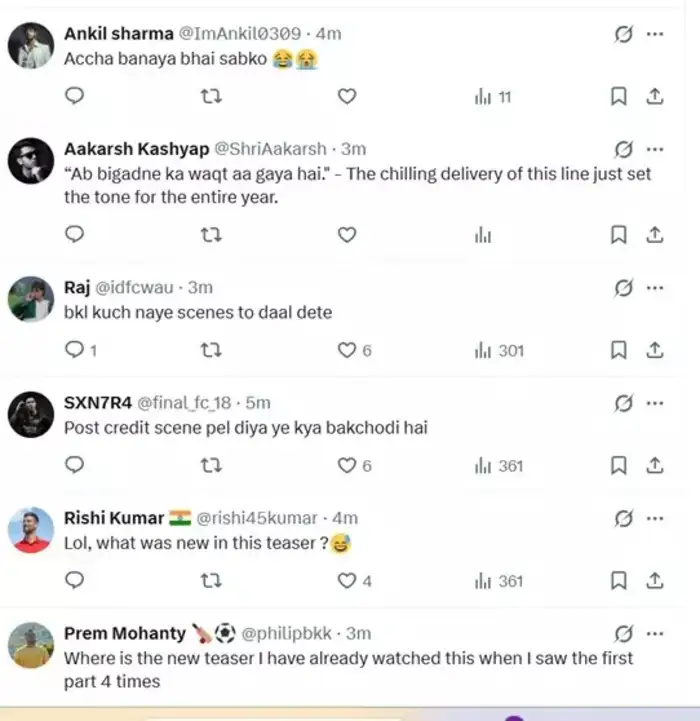Screen dimensions: 700x721
Task: Bookmark SXN7R4's tweet
Action: pos(619,465)
